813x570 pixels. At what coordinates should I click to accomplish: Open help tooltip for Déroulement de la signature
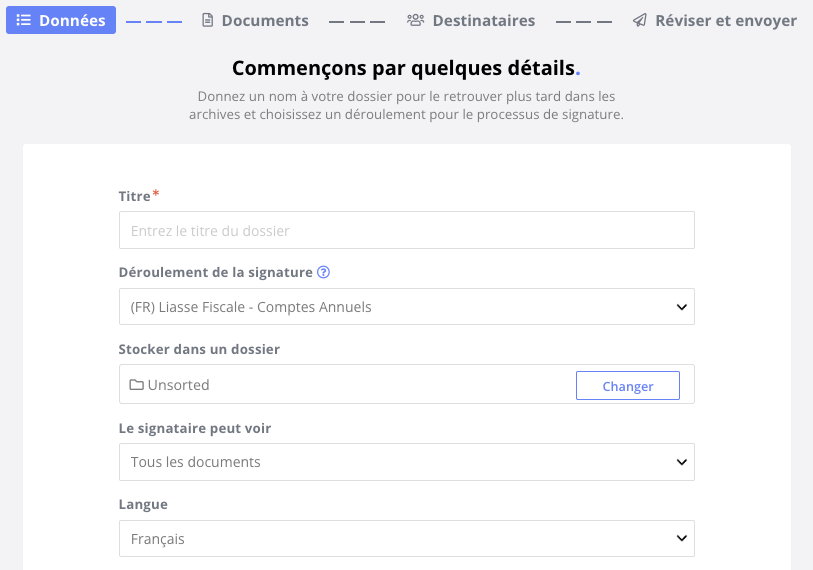click(x=324, y=272)
